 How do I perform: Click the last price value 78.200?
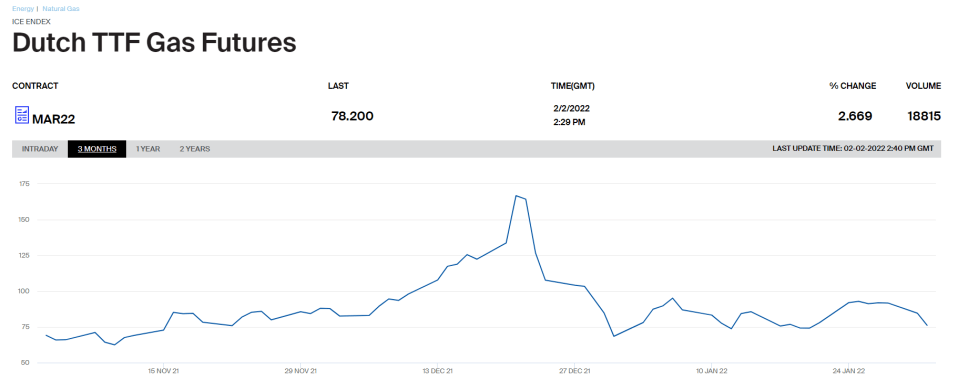pos(353,116)
